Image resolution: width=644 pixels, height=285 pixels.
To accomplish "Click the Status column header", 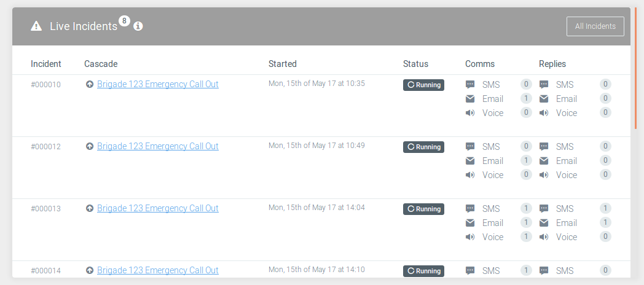I will click(x=415, y=64).
